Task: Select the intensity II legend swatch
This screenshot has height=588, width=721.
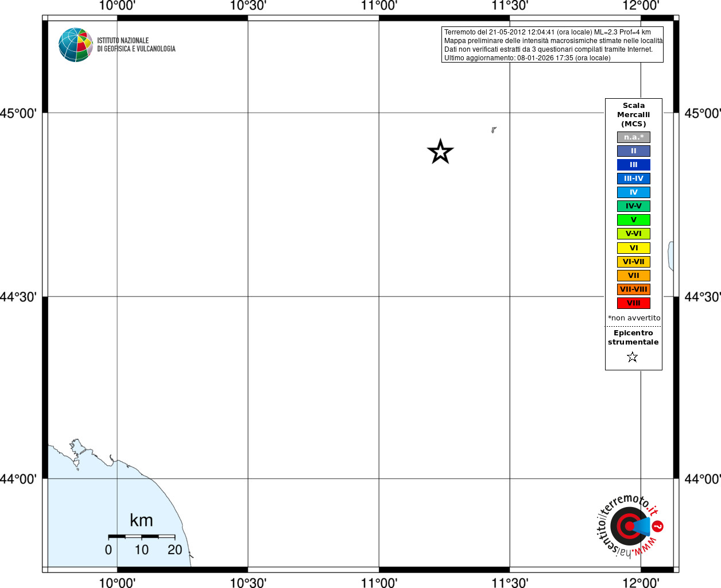Action: [x=634, y=151]
